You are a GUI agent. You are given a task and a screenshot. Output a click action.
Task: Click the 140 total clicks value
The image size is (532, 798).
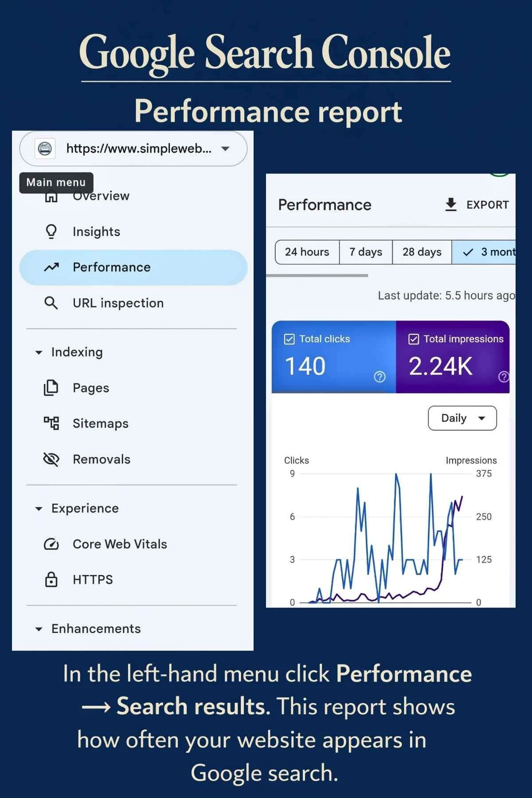coord(305,366)
